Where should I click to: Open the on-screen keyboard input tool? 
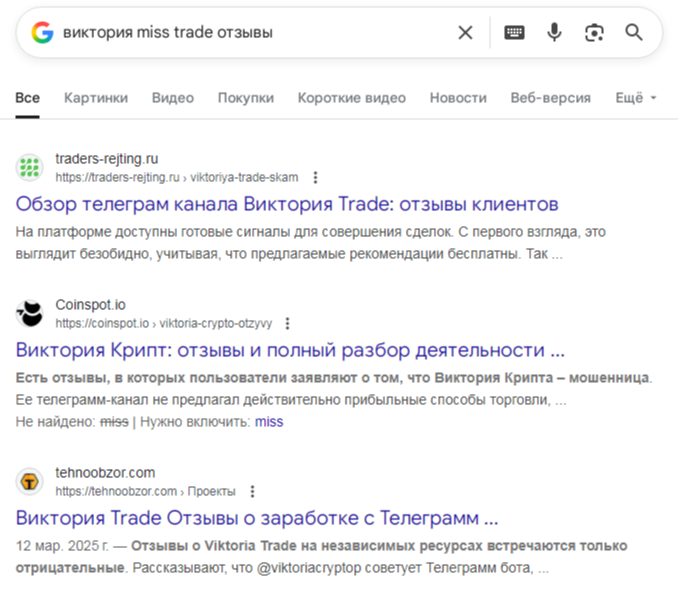[x=514, y=33]
